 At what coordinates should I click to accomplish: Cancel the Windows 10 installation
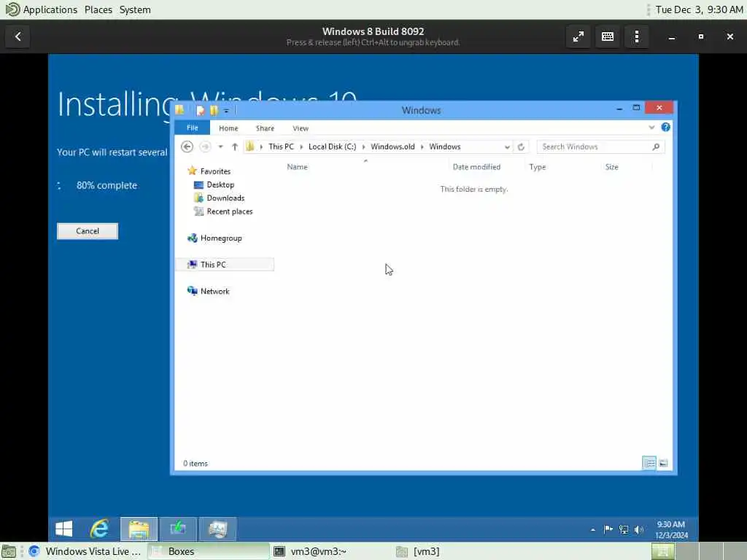point(88,231)
